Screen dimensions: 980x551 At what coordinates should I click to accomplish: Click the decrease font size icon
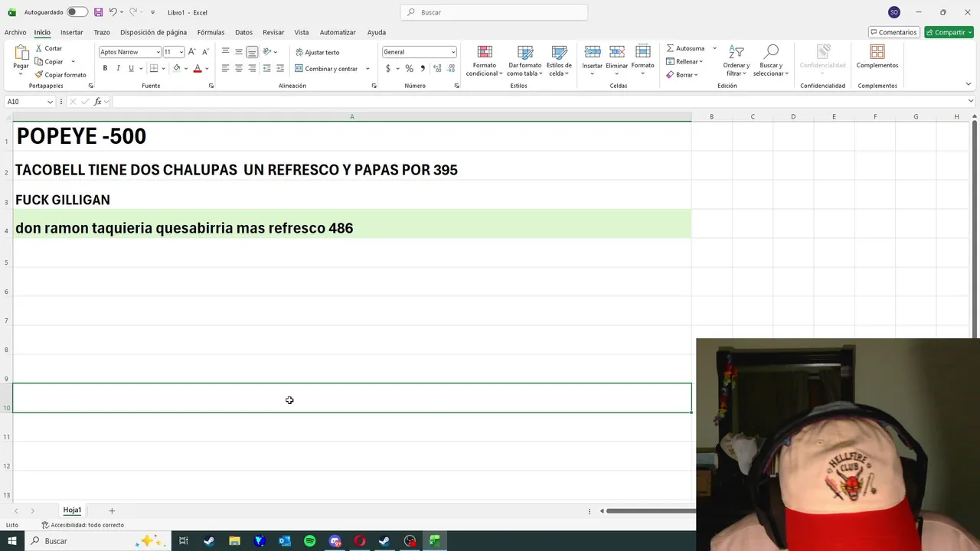205,52
